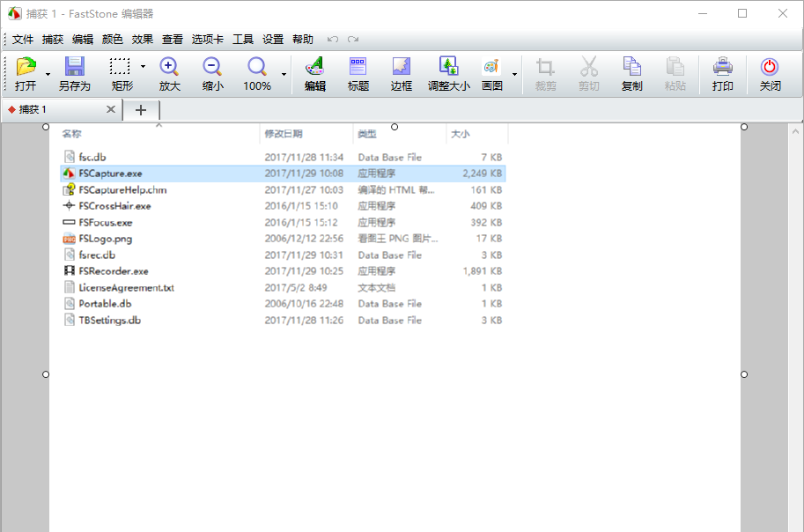Expand the 矩形 selection shape dropdown
This screenshot has height=532, width=804.
(143, 66)
